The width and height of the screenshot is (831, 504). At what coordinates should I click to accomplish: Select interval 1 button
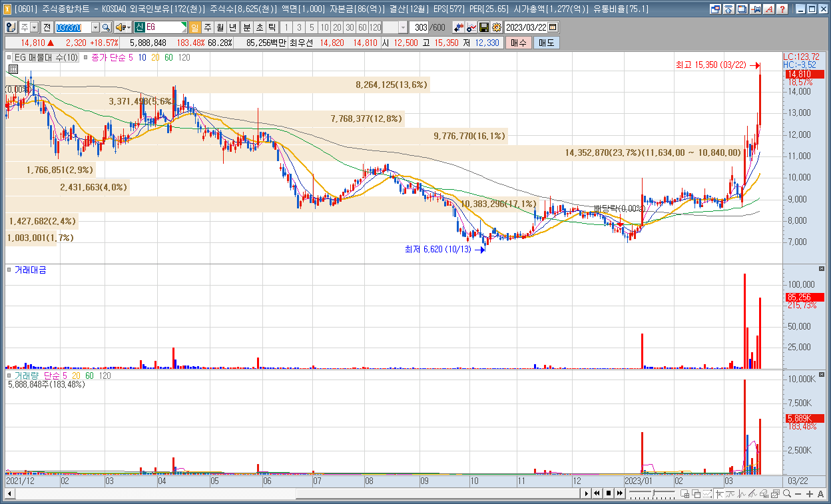[286, 27]
